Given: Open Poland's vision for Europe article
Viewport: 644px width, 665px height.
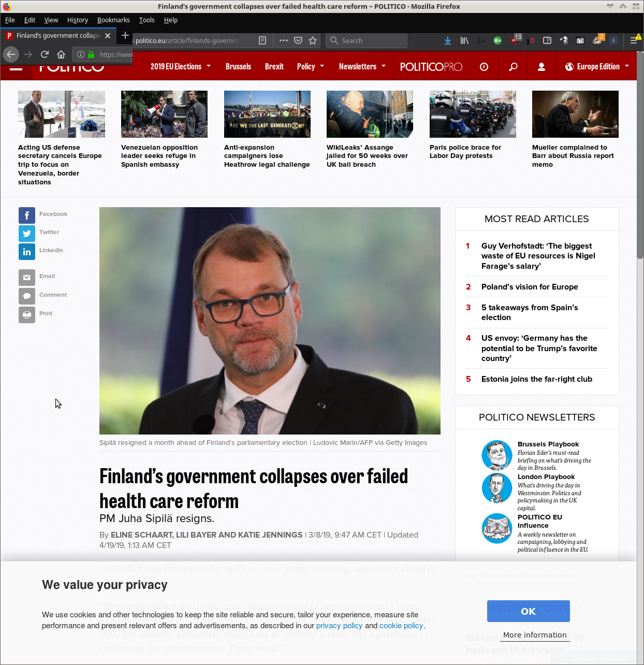Looking at the screenshot, I should click(x=530, y=287).
